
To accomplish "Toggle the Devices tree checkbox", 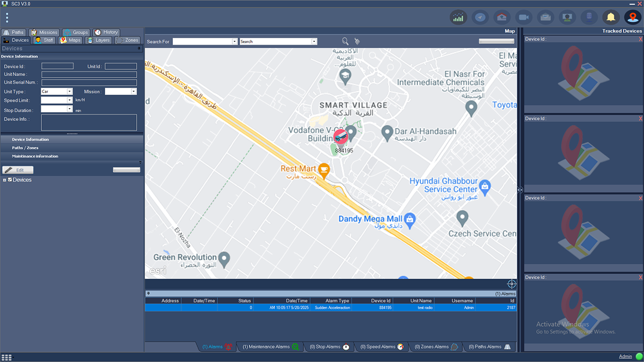I will click(x=10, y=180).
